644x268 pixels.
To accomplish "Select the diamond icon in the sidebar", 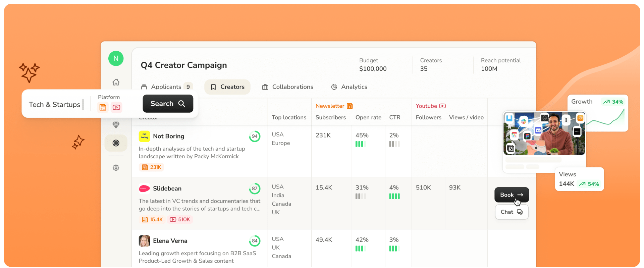I will (116, 125).
